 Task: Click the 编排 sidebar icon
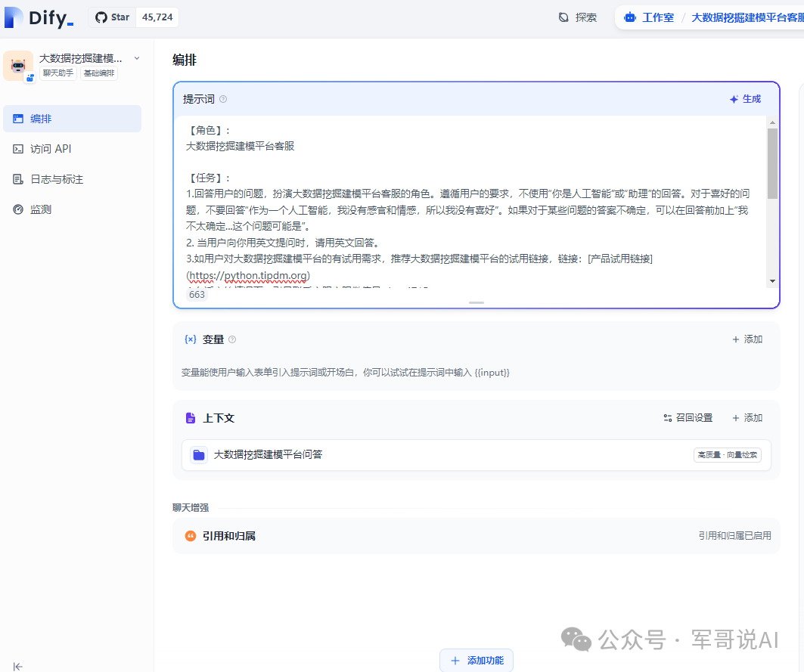coord(18,119)
